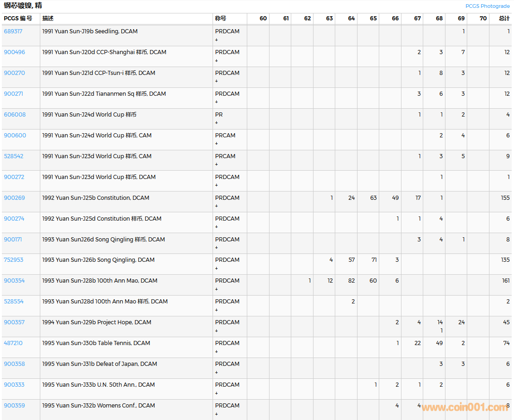Image resolution: width=514 pixels, height=420 pixels.
Task: Open PCGS number 689317 link
Action: (x=13, y=31)
